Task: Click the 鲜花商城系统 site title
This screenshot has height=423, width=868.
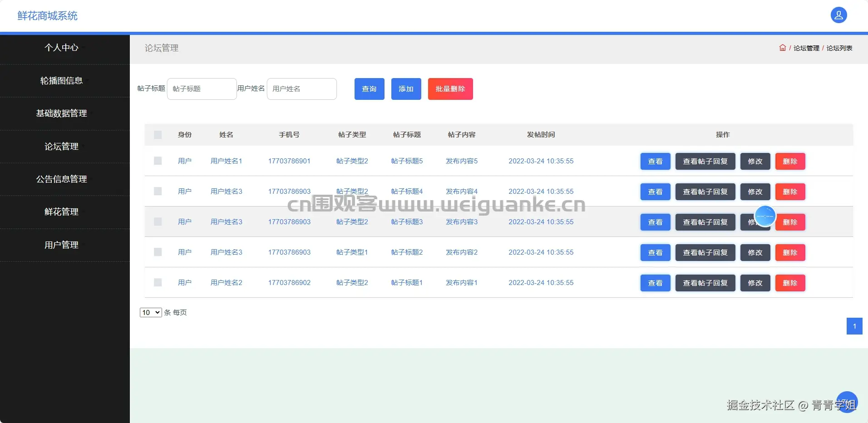Action: [x=48, y=16]
